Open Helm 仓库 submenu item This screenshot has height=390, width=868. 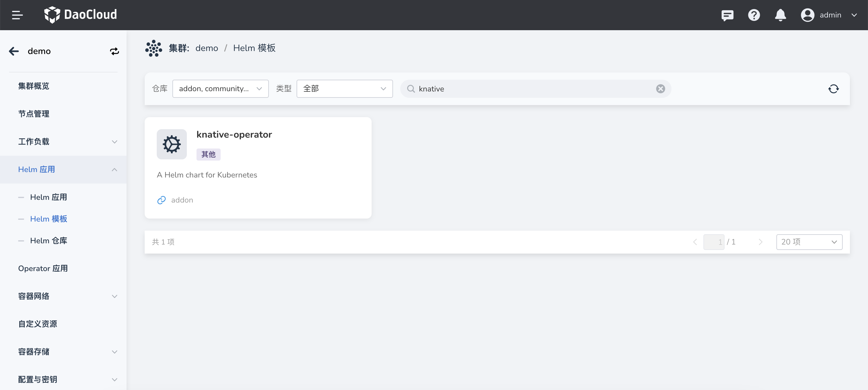[x=49, y=241]
